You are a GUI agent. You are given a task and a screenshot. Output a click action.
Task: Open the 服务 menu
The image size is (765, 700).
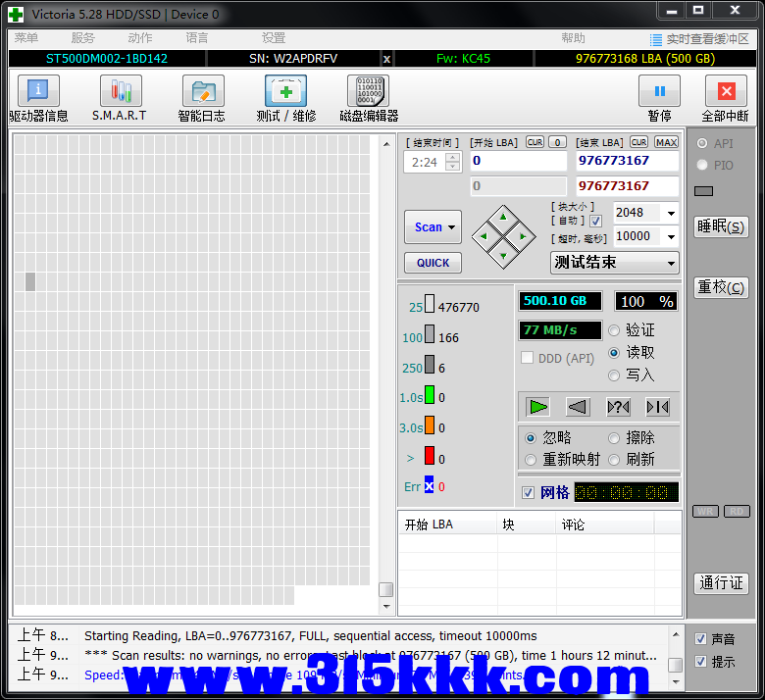coord(82,38)
